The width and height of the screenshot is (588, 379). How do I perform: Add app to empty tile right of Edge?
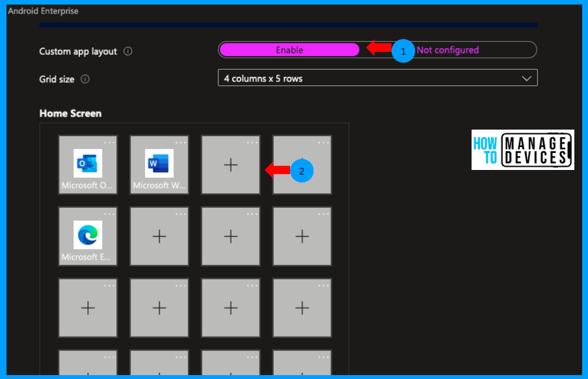(159, 236)
